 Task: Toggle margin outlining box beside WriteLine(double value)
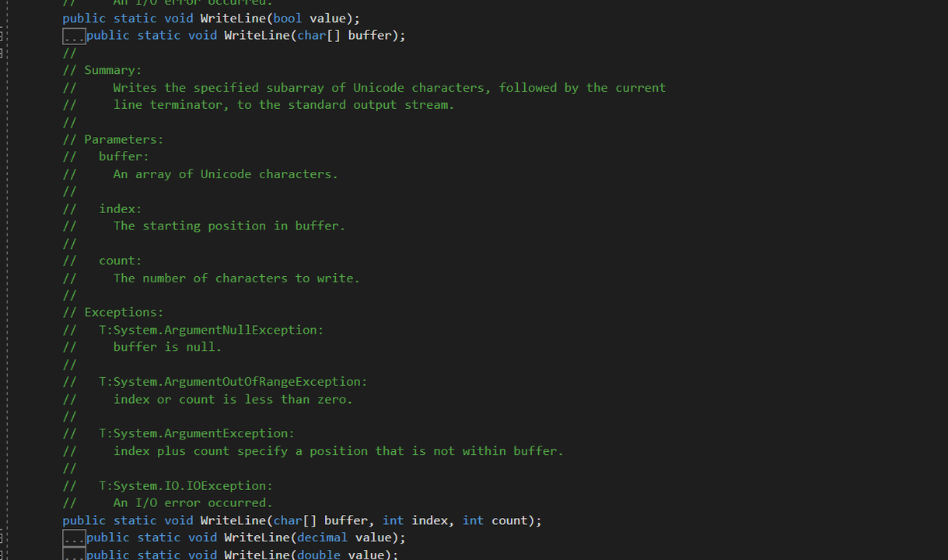[x=2, y=555]
